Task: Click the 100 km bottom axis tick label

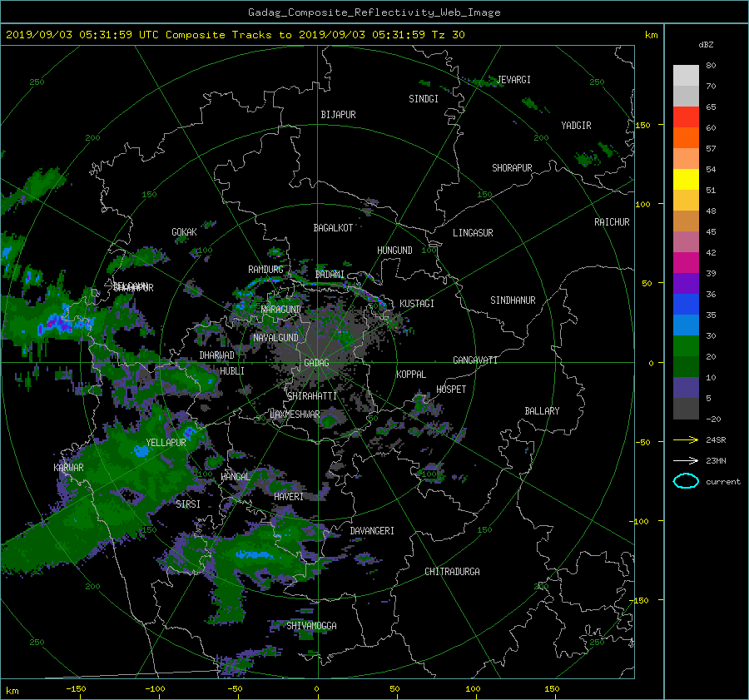Action: (473, 689)
